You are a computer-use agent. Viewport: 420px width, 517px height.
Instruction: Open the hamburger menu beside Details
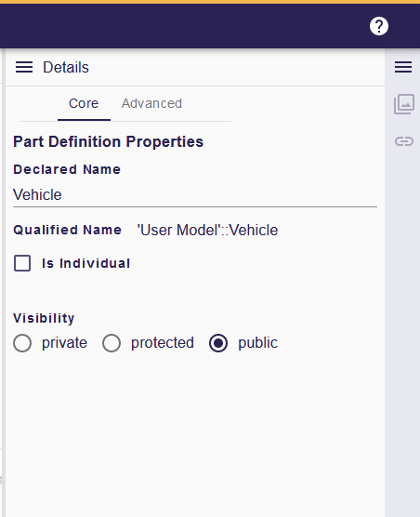click(24, 67)
